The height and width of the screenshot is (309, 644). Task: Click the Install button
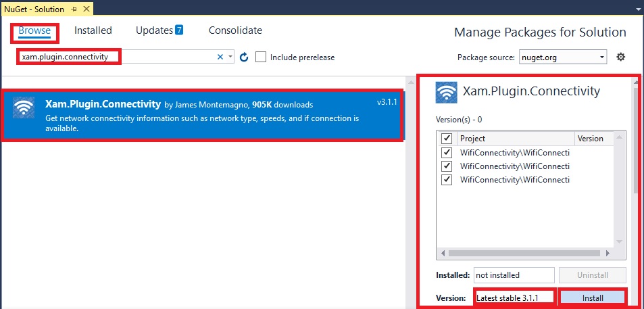point(593,298)
